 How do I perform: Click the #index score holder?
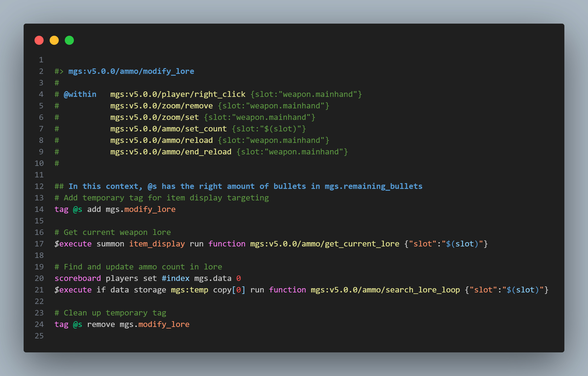pyautogui.click(x=175, y=278)
